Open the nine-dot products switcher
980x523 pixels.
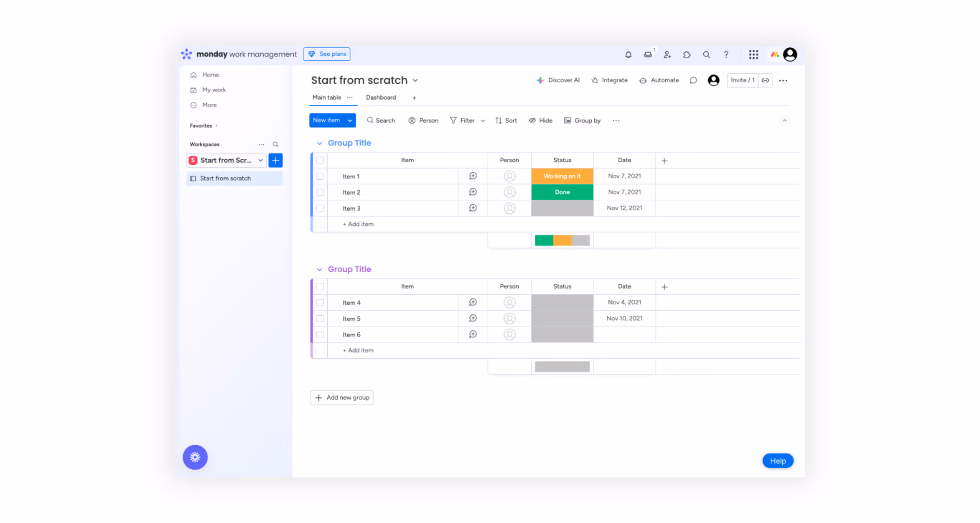(753, 55)
